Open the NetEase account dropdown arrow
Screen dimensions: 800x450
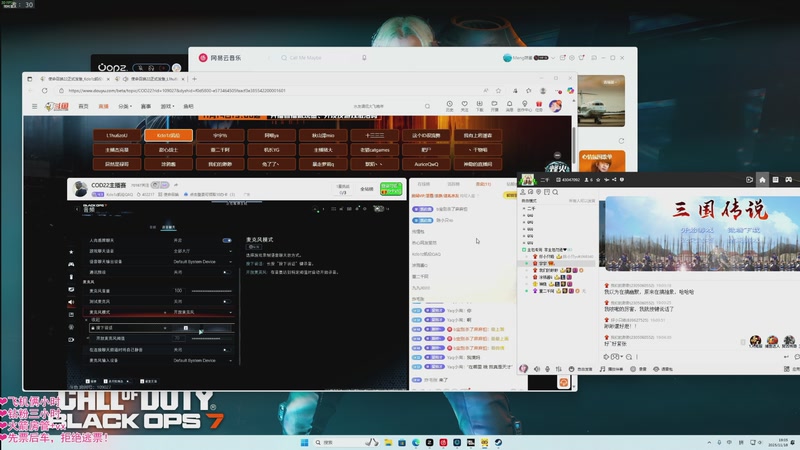click(553, 58)
